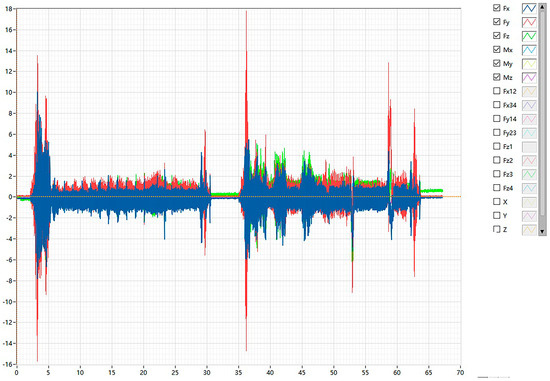This screenshot has height=381, width=550.
Task: Click the Mx cyan plot style icon
Action: (529, 50)
